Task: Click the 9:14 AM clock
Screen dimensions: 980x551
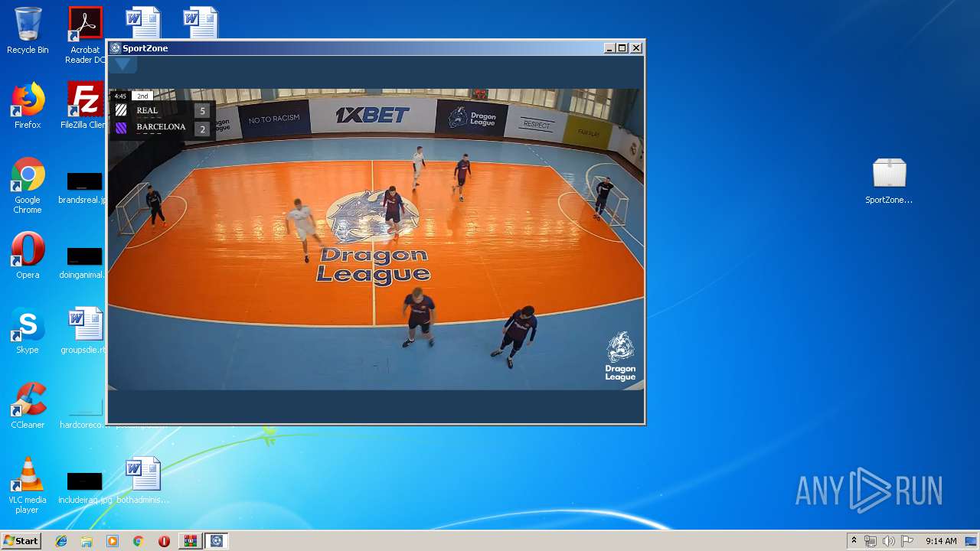Action: [x=941, y=541]
